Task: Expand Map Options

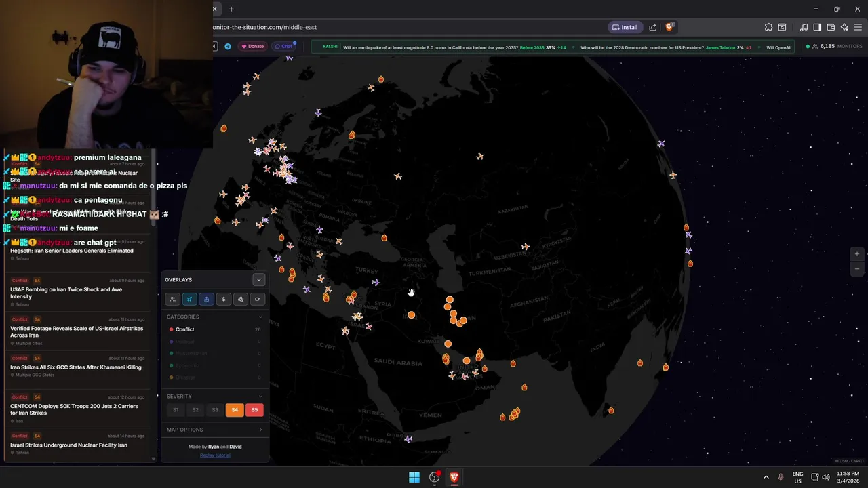Action: point(214,430)
